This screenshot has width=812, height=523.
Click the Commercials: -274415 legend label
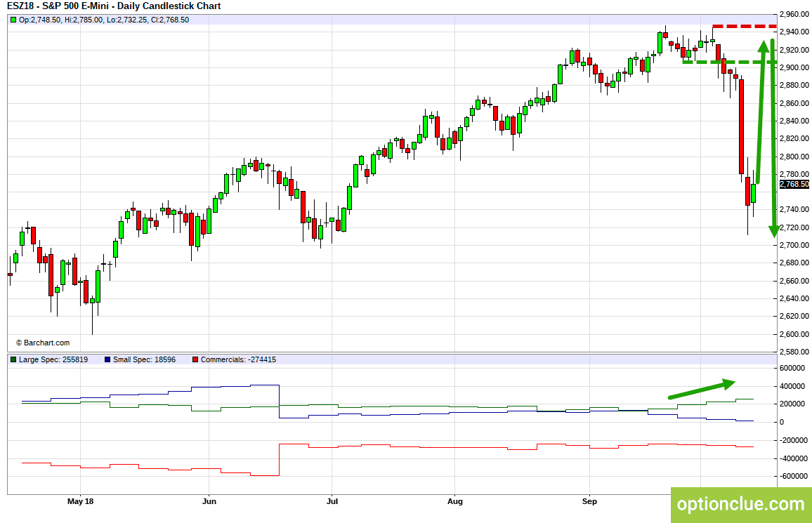pyautogui.click(x=238, y=359)
